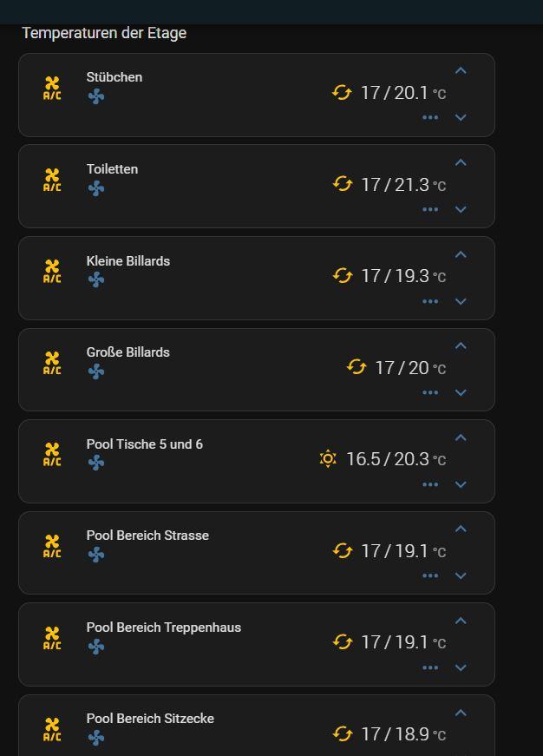Raise the Pool Tische 5 und 6 temperature
Viewport: 543px width, 756px height.
point(461,437)
